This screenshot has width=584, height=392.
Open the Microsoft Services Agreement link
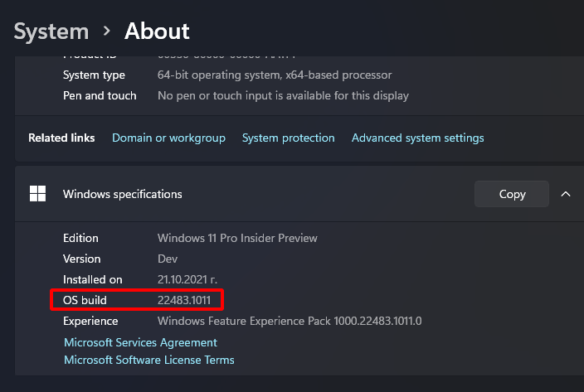(x=140, y=342)
